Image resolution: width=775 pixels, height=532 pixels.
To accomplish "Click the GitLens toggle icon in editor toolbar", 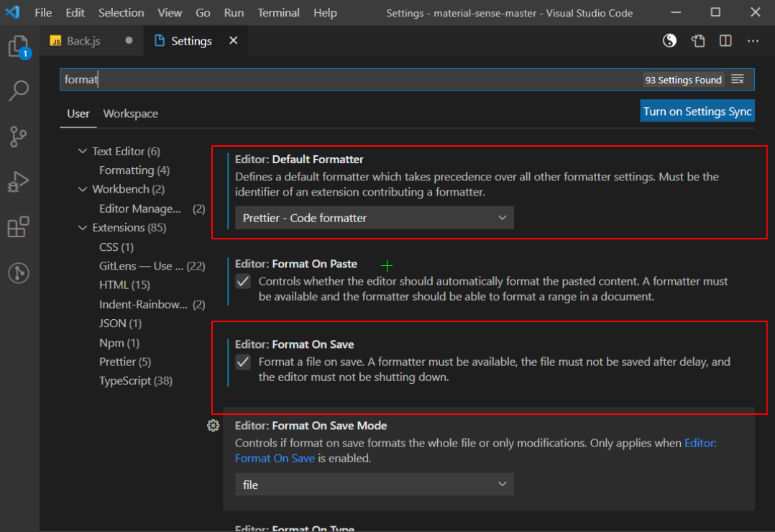I will [670, 40].
